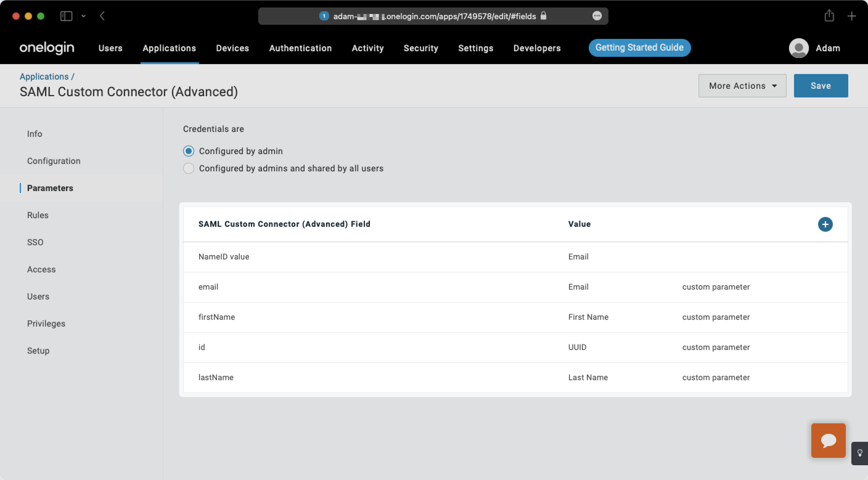Open the Getting Started Guide

[x=639, y=47]
